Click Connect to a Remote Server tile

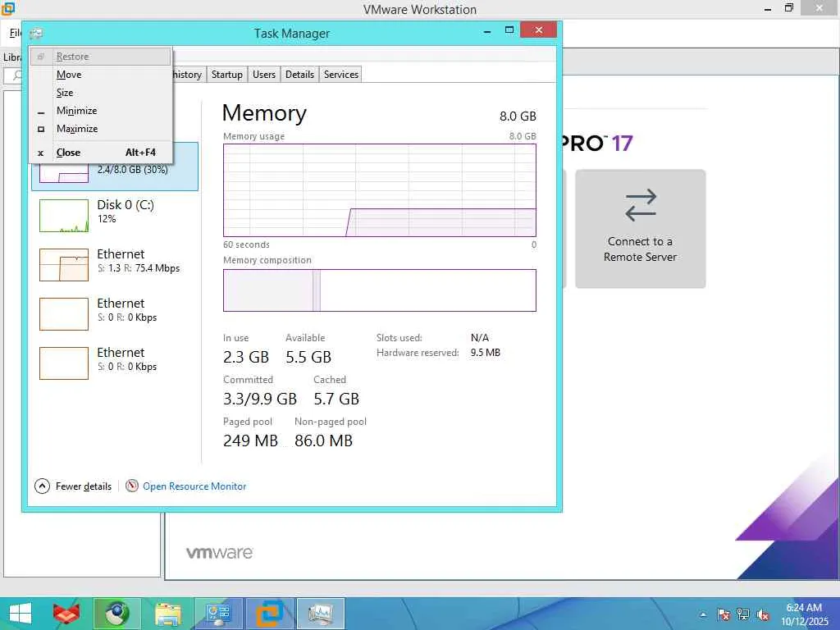coord(640,229)
